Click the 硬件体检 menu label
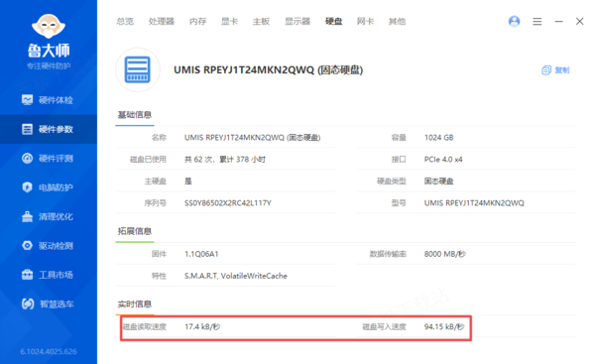 [x=56, y=100]
